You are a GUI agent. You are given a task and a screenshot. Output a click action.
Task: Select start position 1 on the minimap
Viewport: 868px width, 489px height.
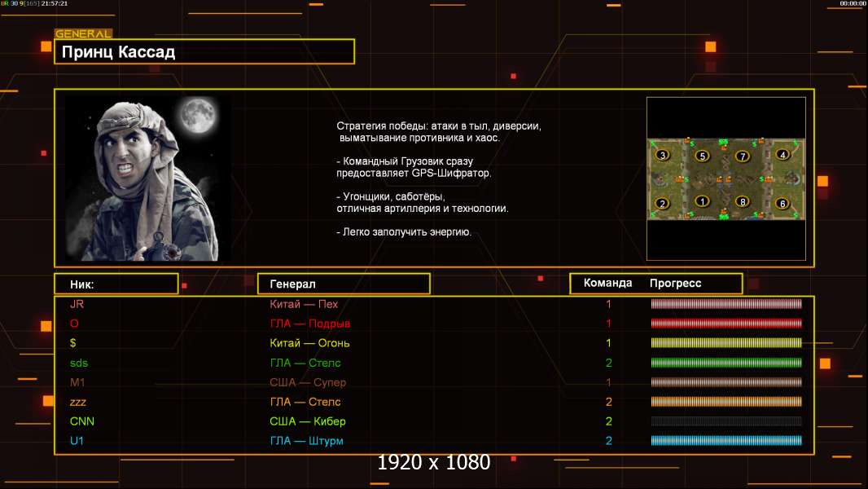tap(703, 201)
